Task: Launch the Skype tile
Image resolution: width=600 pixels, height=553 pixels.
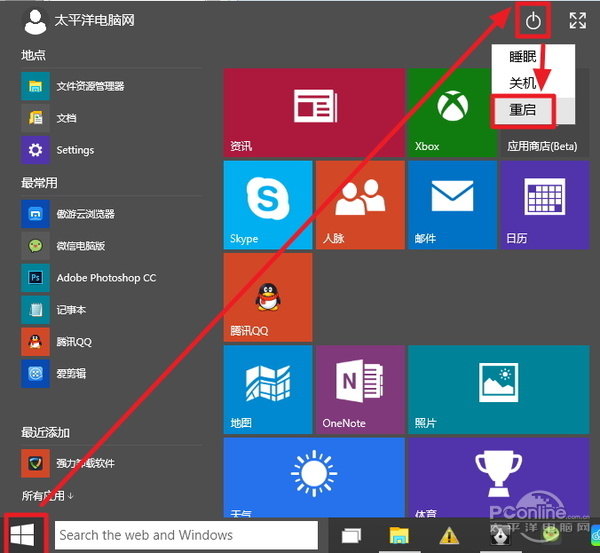Action: pyautogui.click(x=267, y=205)
